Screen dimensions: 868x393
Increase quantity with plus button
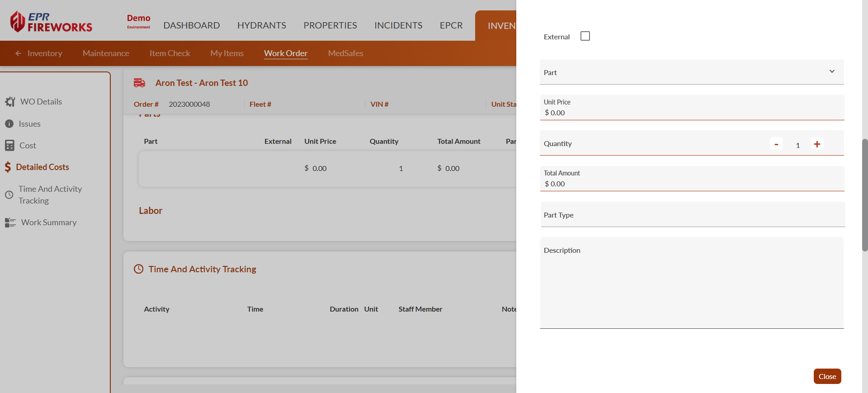coord(817,144)
